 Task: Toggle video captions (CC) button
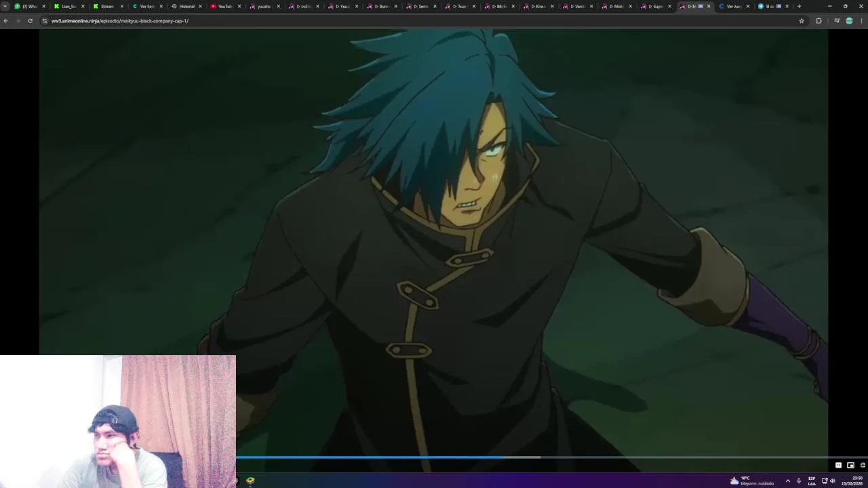coord(838,465)
